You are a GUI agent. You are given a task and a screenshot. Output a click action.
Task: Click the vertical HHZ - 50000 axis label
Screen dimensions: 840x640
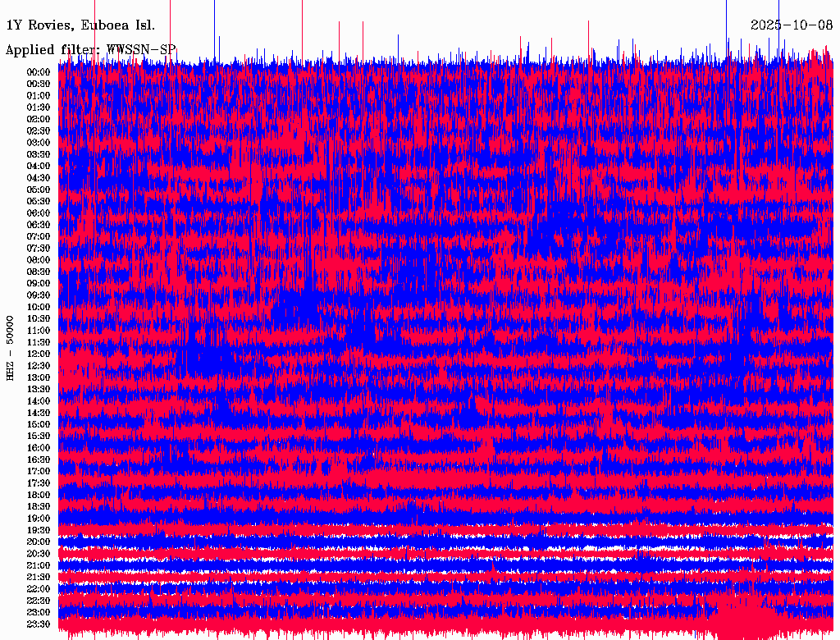(10, 347)
